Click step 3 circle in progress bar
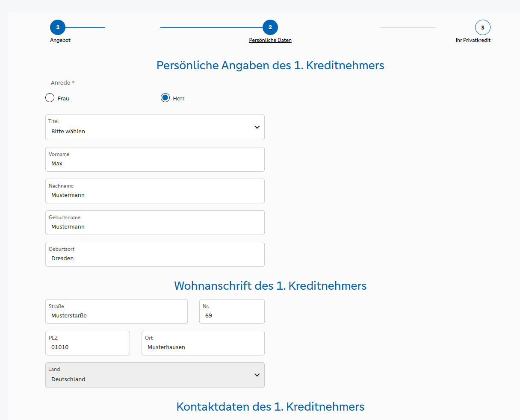Screen dimensions: 520x420 pos(482,27)
